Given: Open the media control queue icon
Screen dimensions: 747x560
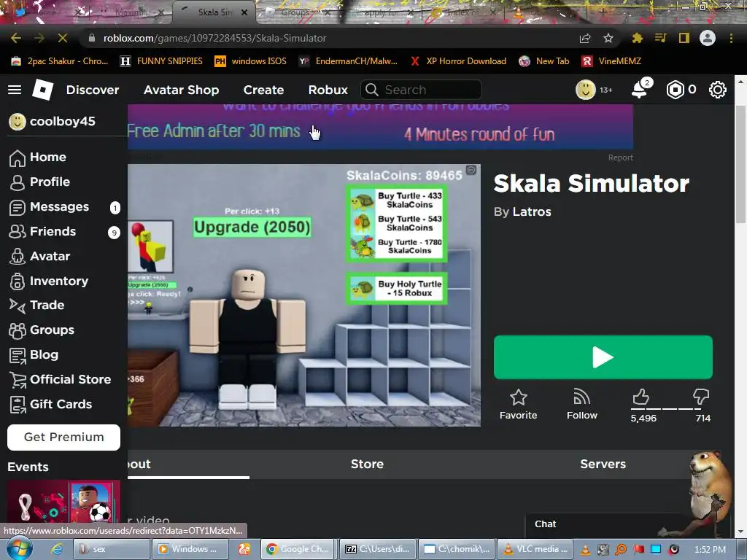Looking at the screenshot, I should point(661,38).
